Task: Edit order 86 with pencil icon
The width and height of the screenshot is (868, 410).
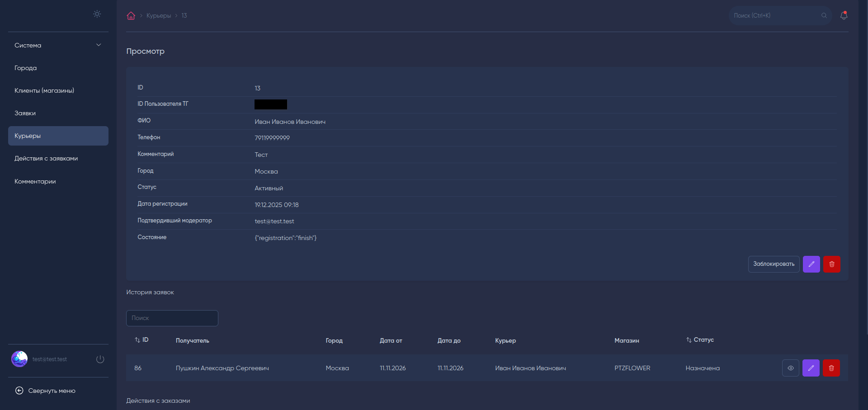Action: tap(811, 368)
